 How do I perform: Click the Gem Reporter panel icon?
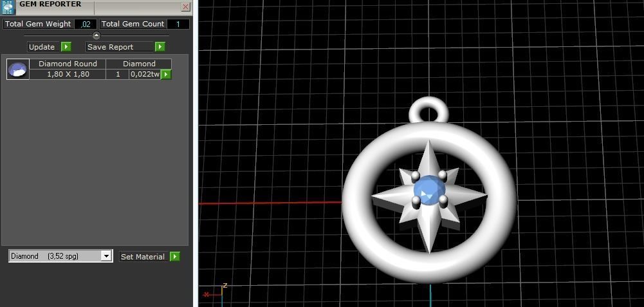click(8, 7)
